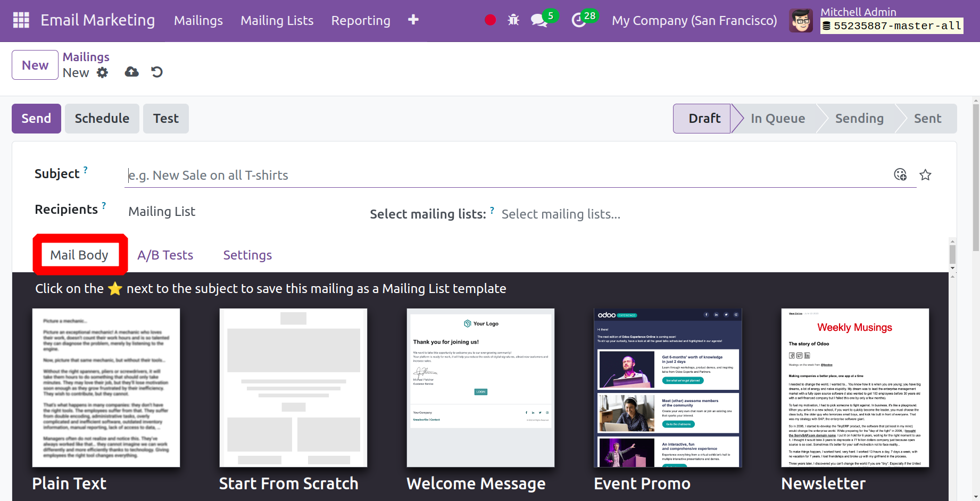Image resolution: width=980 pixels, height=501 pixels.
Task: Click the Subject input field
Action: pos(505,176)
